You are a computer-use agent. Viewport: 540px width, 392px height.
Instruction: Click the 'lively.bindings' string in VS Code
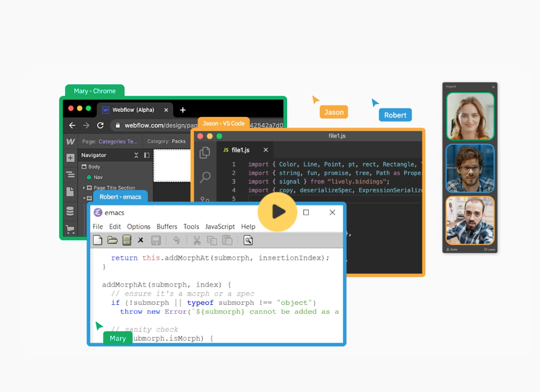(357, 181)
